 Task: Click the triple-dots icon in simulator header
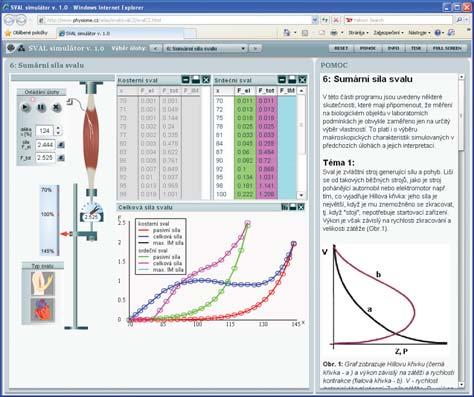pos(21,48)
